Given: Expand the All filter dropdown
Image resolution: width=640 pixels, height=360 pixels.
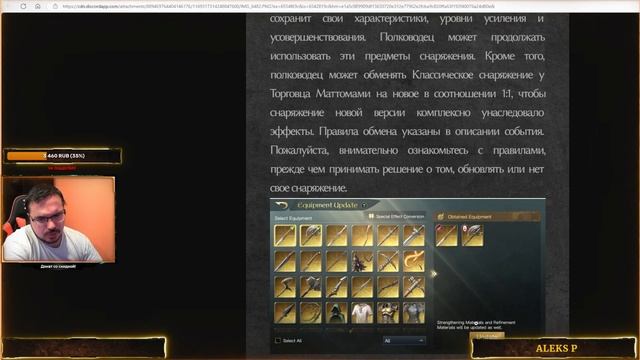Looking at the screenshot, I should pos(404,340).
